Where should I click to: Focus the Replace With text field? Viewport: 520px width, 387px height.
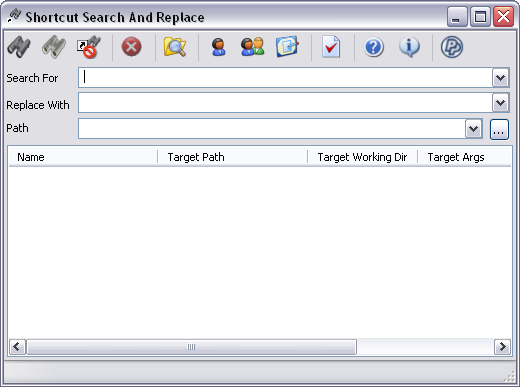285,103
